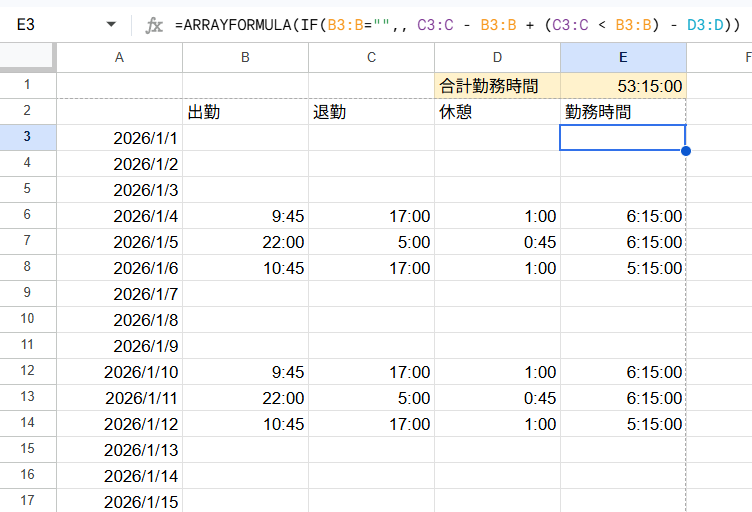Click the 9:45 start time in row 6

tap(246, 216)
